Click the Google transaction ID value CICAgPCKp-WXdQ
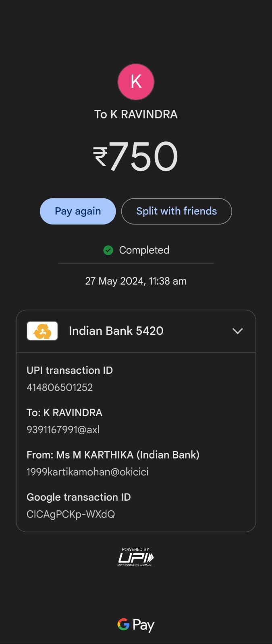Viewport: 272px width, 644px height. (71, 514)
